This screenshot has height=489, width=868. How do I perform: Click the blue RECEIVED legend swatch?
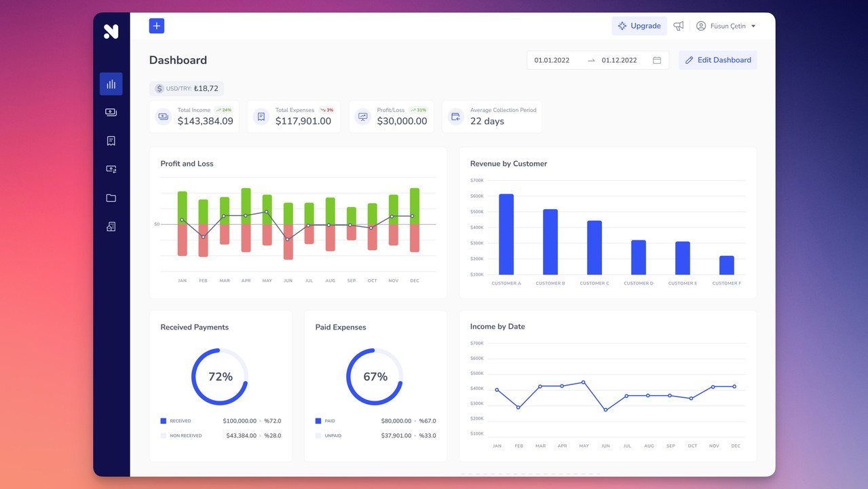[x=164, y=421]
